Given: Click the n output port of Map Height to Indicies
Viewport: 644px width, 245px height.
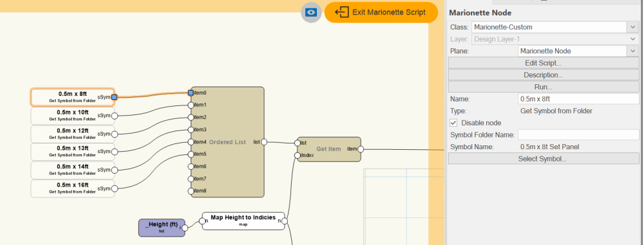Looking at the screenshot, I should [284, 221].
